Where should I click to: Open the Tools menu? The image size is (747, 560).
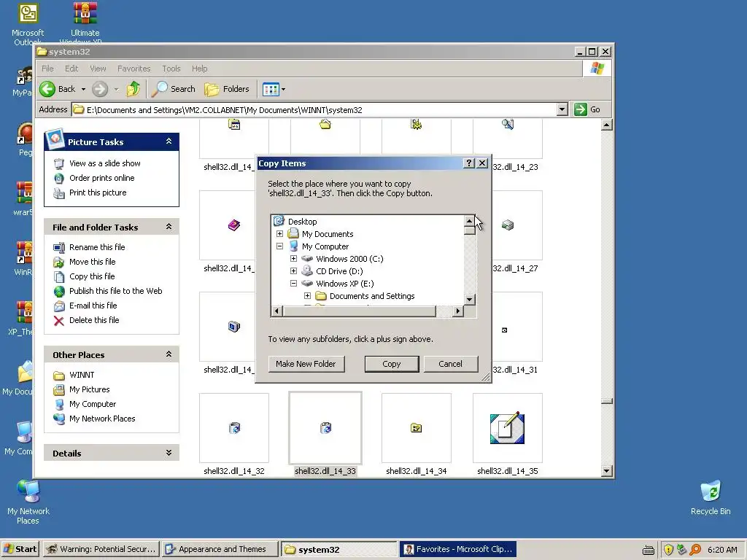[171, 69]
